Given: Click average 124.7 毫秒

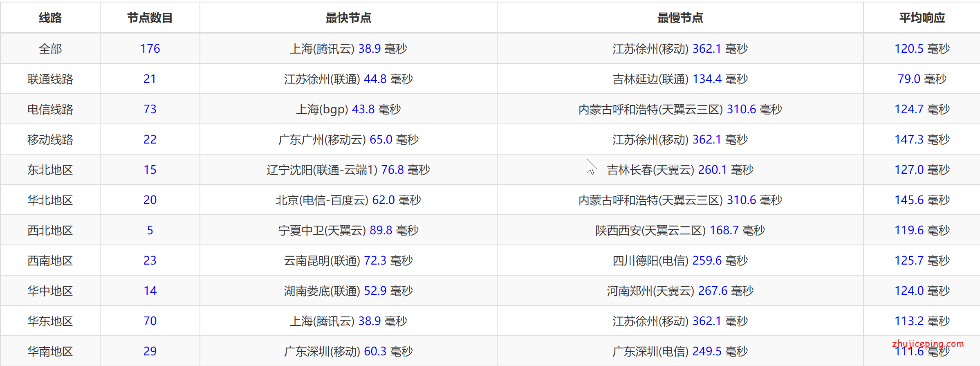Looking at the screenshot, I should point(922,109).
